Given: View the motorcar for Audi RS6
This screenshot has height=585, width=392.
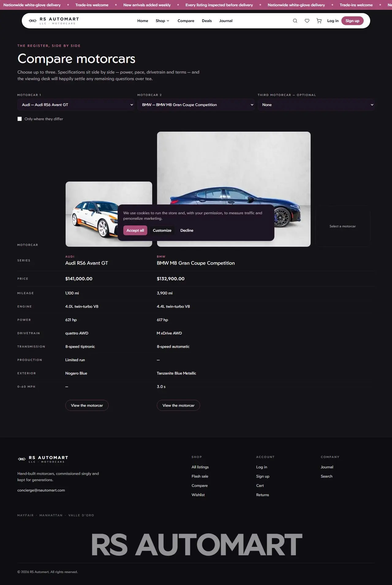Looking at the screenshot, I should click(x=87, y=405).
